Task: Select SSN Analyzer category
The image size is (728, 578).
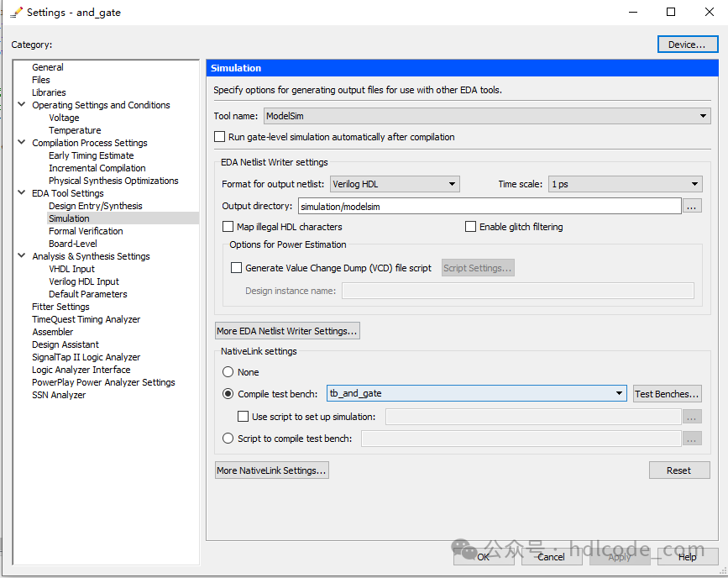Action: point(59,395)
